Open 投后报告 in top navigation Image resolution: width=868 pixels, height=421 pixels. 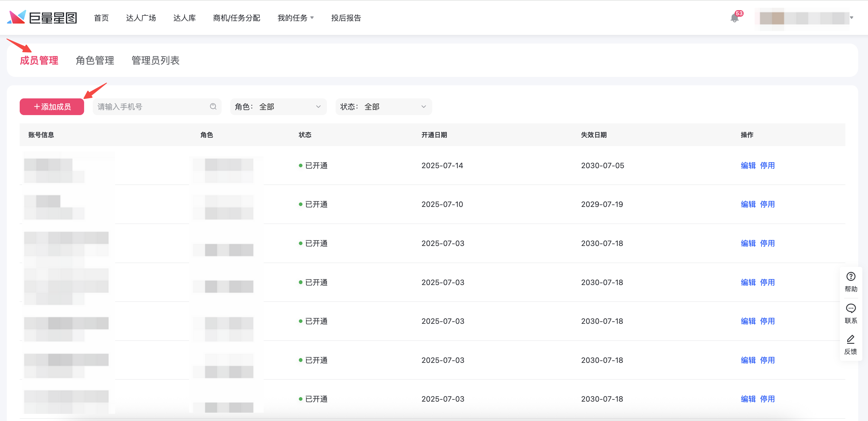[346, 18]
